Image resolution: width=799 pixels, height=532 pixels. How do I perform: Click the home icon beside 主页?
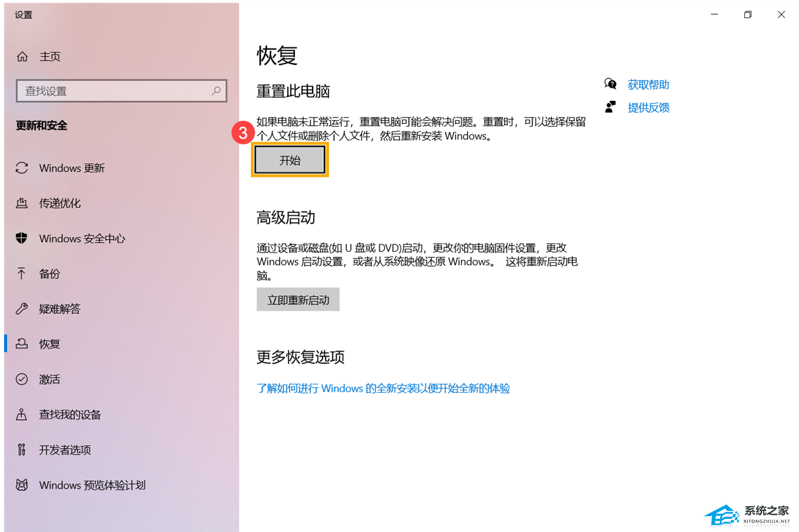click(22, 56)
